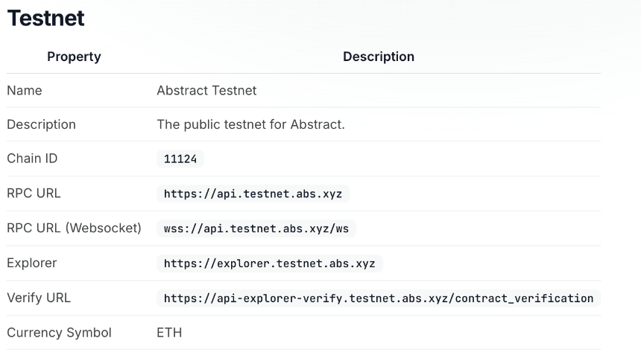Image resolution: width=641 pixels, height=364 pixels.
Task: Select 'The public testnet for Abstract.' text
Action: 251,124
